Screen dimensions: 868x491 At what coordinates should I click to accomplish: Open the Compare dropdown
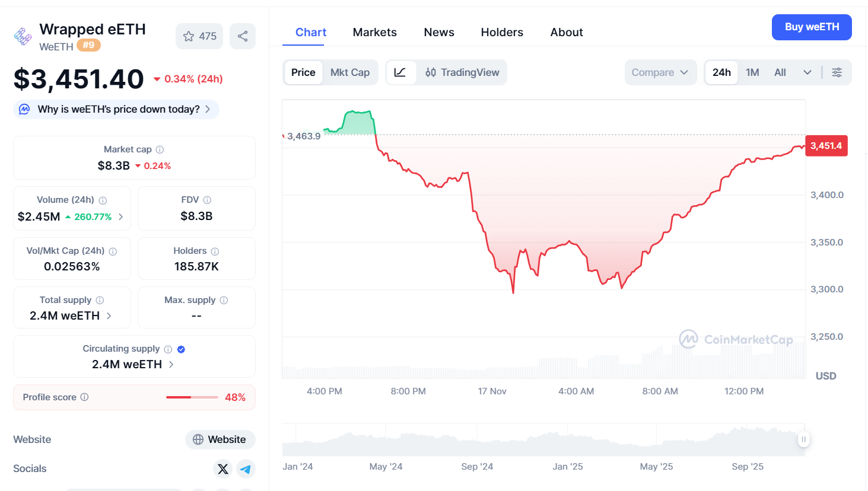660,72
